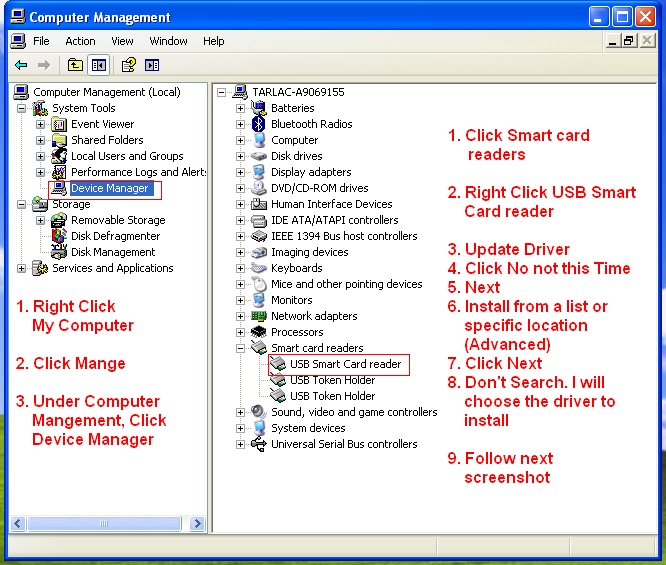Open the Help menu

(x=214, y=41)
